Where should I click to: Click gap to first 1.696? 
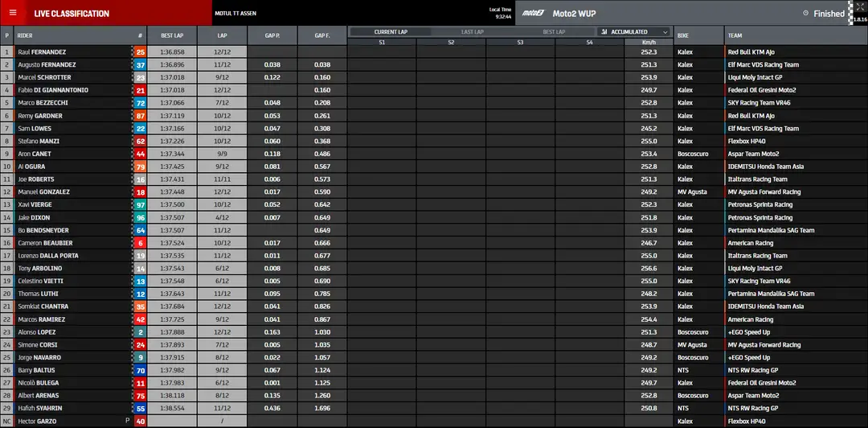click(322, 409)
